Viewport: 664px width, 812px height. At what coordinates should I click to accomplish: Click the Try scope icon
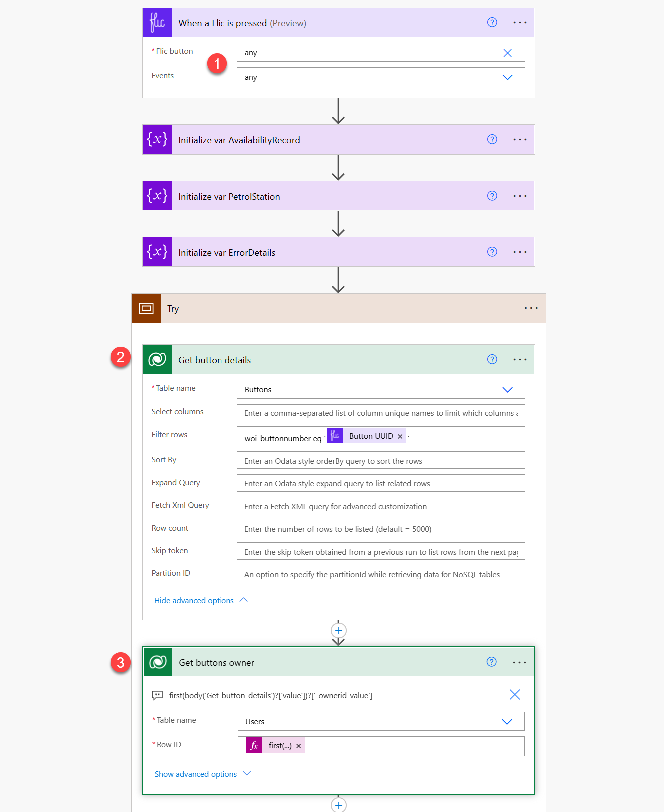146,308
